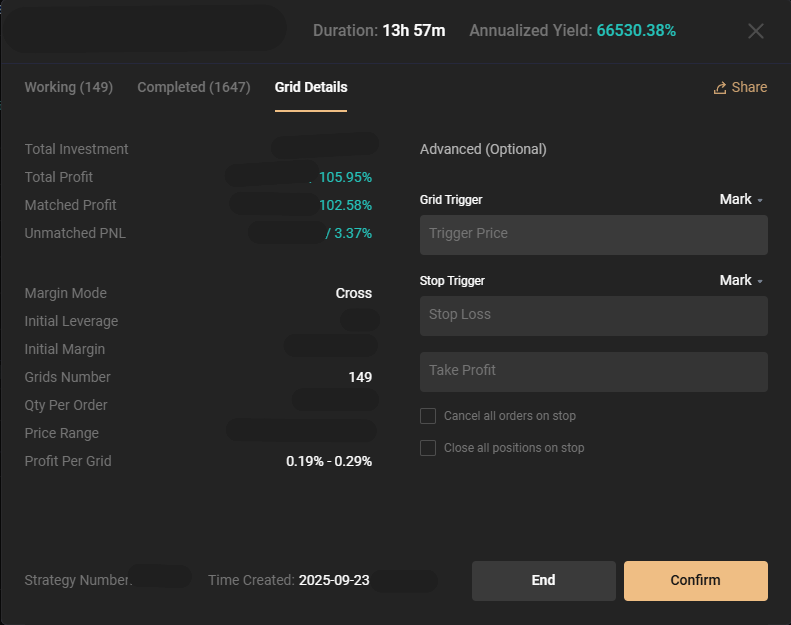This screenshot has width=791, height=625.
Task: Open Stop Trigger Mark dropdown
Action: click(x=741, y=280)
